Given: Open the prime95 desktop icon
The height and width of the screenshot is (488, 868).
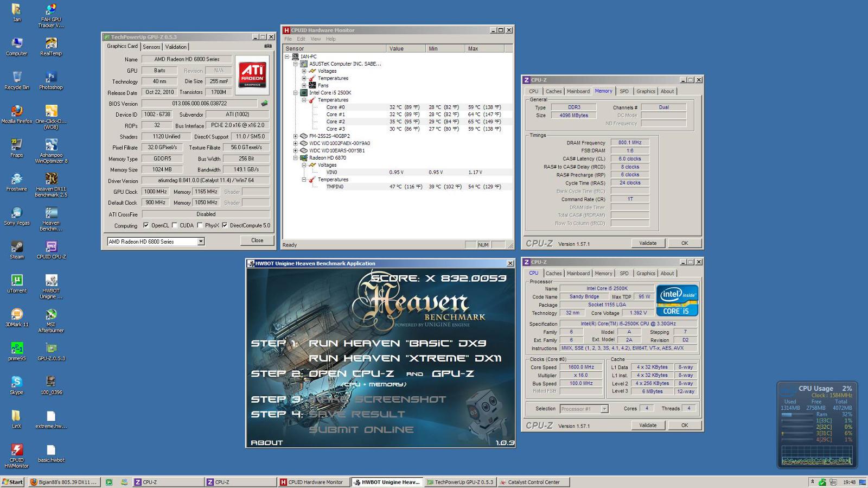Looking at the screenshot, I should click(x=17, y=351).
